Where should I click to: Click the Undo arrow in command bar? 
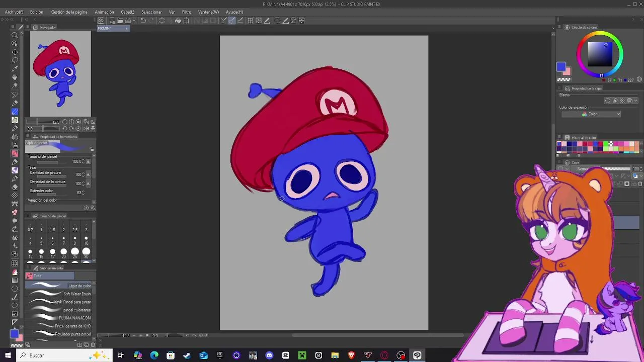click(x=143, y=21)
